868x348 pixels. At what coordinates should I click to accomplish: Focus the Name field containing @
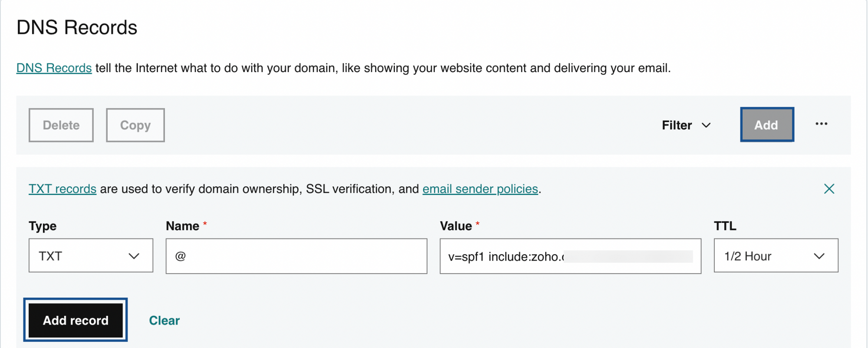296,256
